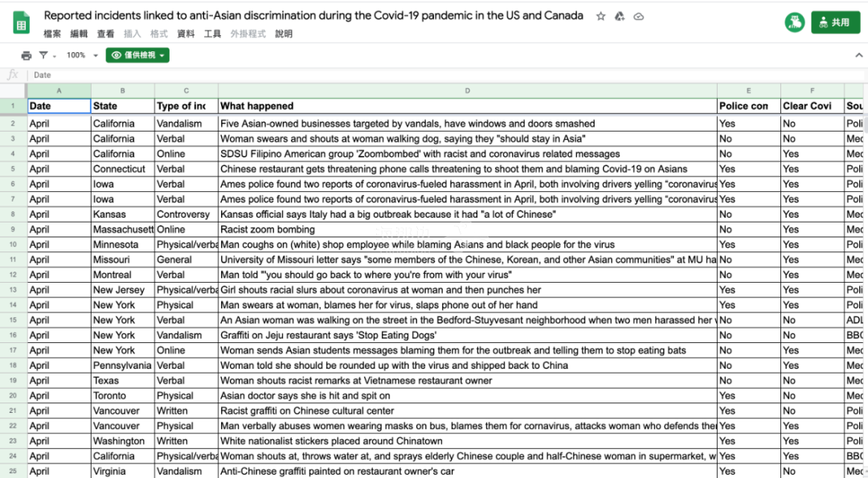
Task: Click the Kansas state cell
Action: coord(123,214)
